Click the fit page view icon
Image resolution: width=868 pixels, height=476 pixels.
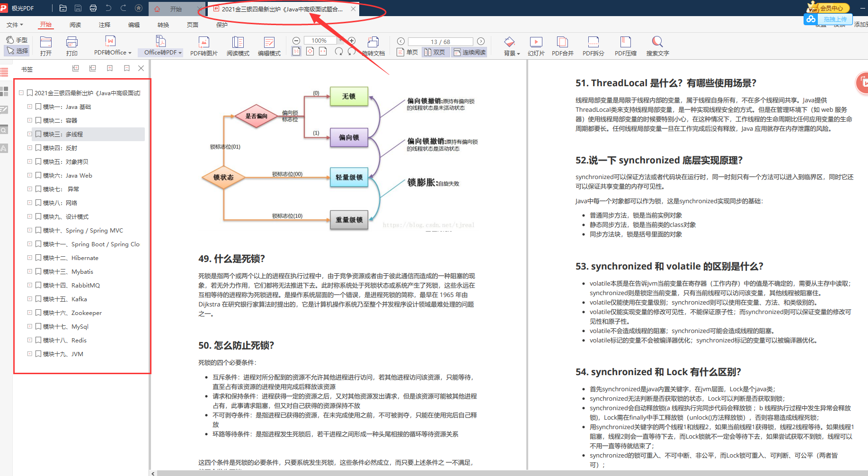[x=310, y=51]
